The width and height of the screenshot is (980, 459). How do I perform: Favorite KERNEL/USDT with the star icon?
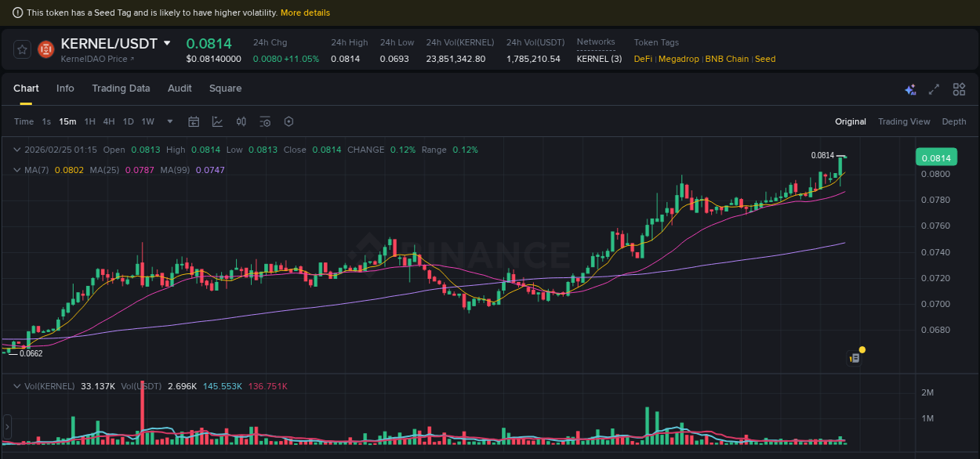(x=21, y=49)
